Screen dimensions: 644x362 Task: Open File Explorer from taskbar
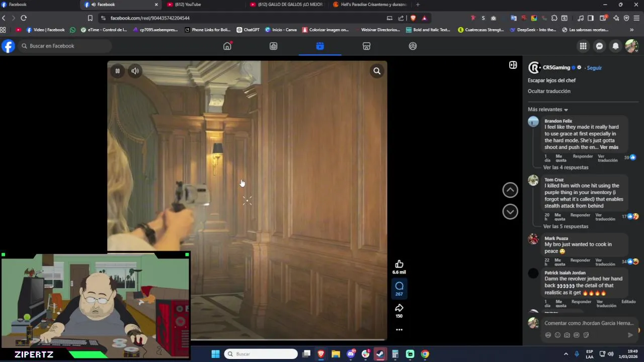[336, 354]
